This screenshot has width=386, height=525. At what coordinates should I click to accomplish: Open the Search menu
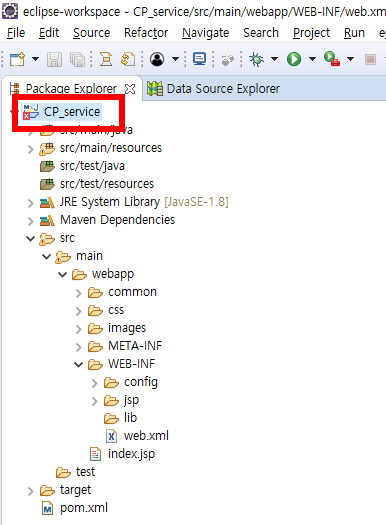coord(261,33)
